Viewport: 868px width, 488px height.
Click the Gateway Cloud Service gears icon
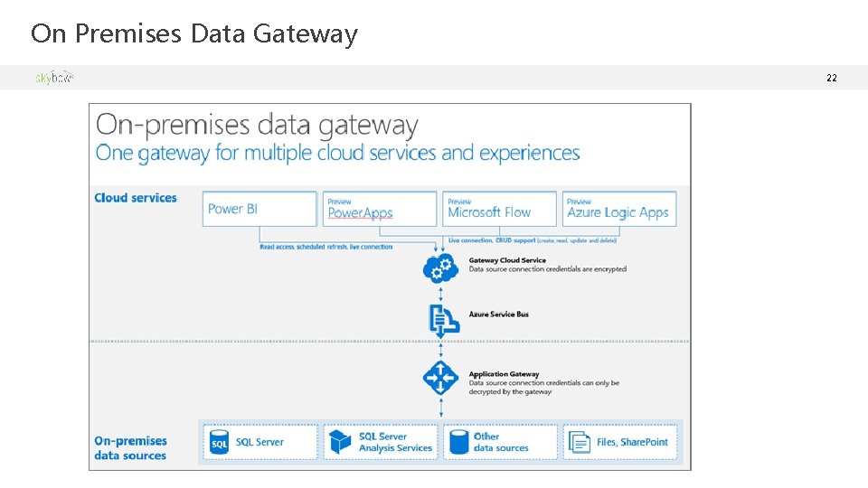(440, 268)
